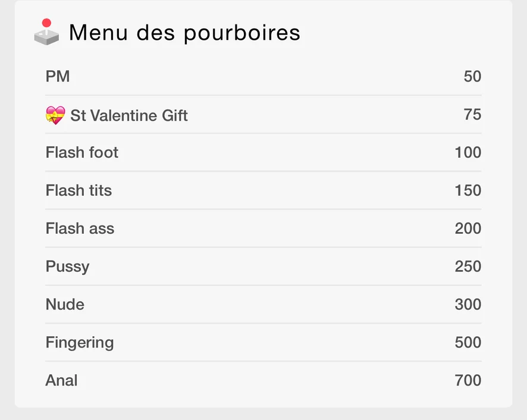Click the 200 token price
Viewport: 527px width, 420px height.
coord(468,229)
